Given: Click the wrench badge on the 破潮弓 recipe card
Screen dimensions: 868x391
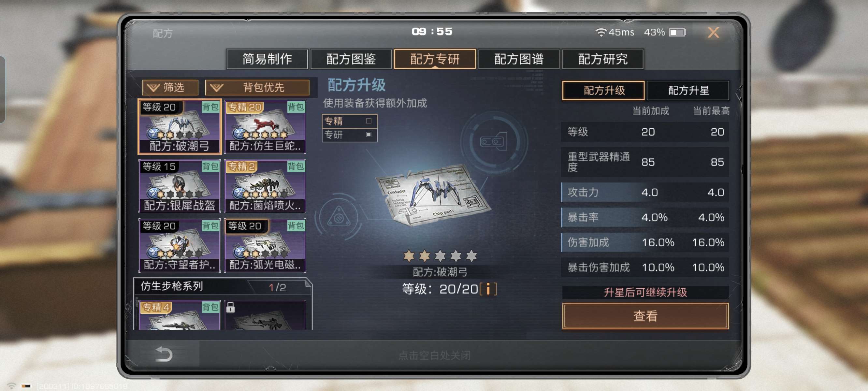Looking at the screenshot, I should [x=153, y=134].
